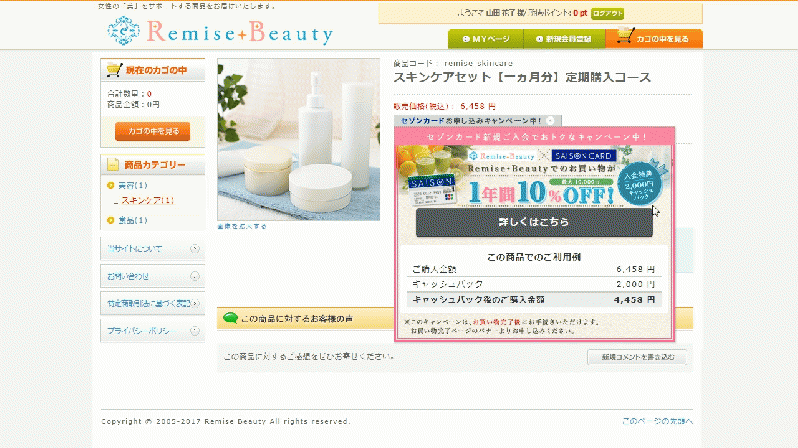
Task: Click the 詳しくはこちら button
Action: click(534, 222)
